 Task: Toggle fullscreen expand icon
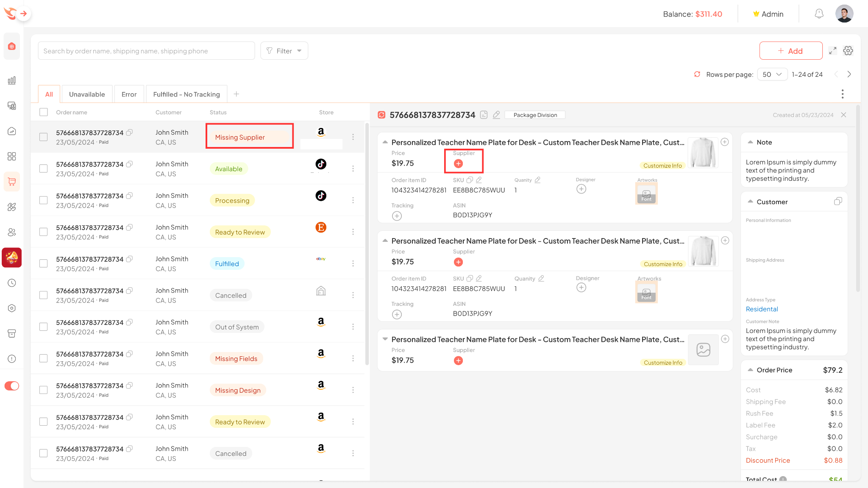click(x=833, y=51)
